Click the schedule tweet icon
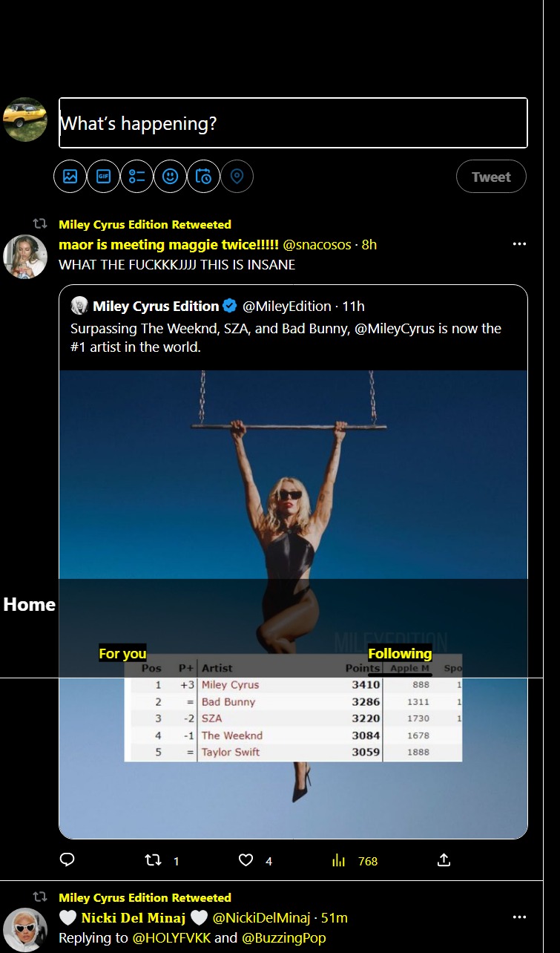Screen dimensions: 560x953 click(x=204, y=177)
